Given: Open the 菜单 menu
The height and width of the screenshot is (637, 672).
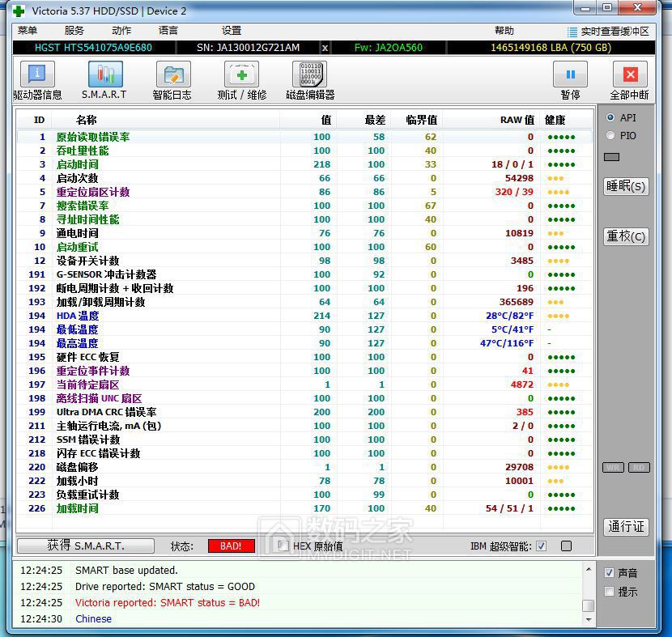Looking at the screenshot, I should (28, 31).
